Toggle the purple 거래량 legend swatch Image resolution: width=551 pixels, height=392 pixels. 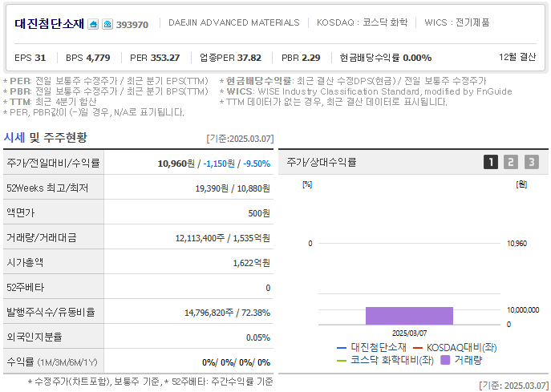[445, 360]
